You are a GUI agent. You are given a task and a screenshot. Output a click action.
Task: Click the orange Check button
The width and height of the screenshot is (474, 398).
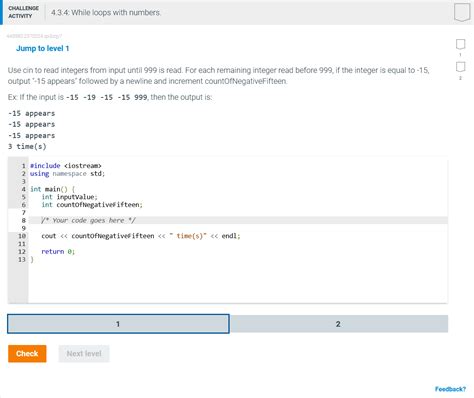[x=27, y=353]
